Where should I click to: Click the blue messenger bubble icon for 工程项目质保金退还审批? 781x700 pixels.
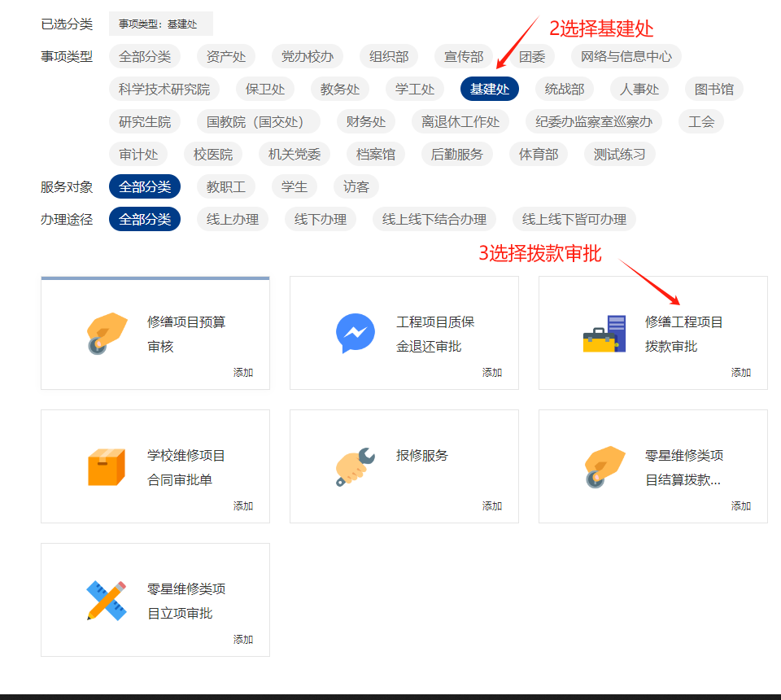coord(356,334)
